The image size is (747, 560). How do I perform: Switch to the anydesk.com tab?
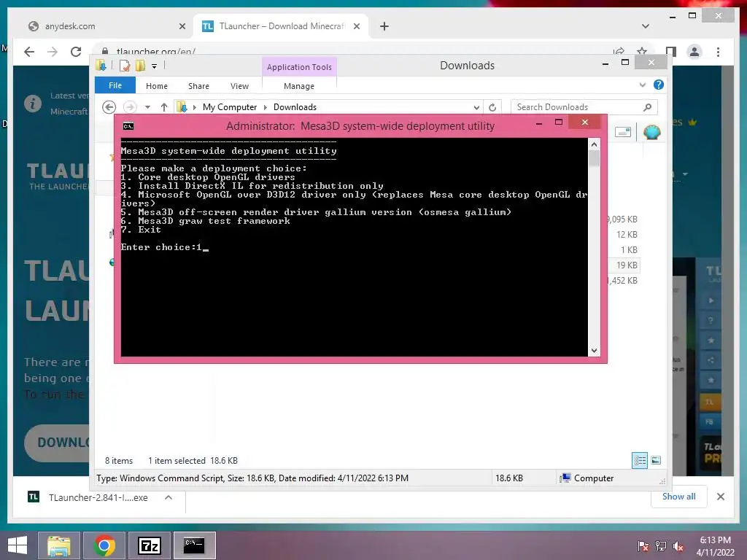click(x=106, y=26)
